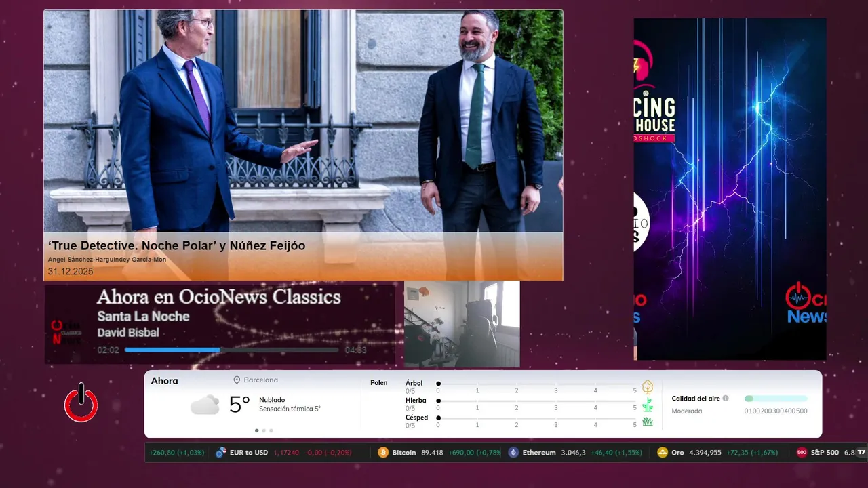Click the air quality index bar

tap(776, 399)
